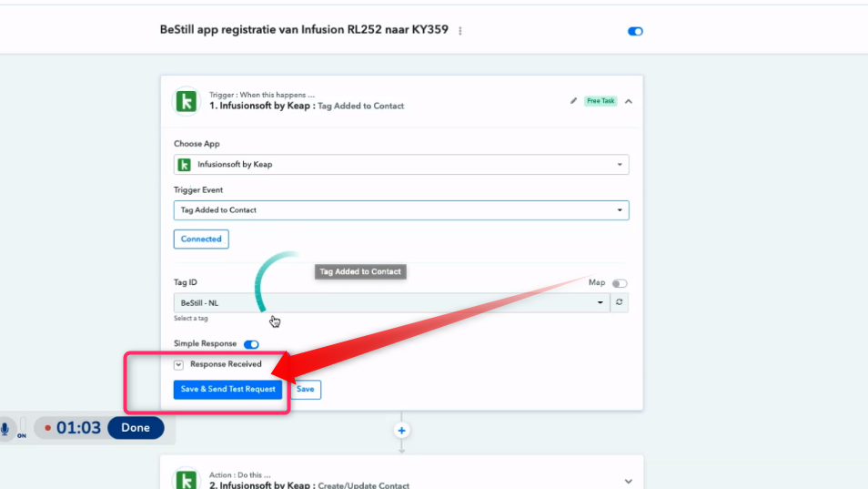Edit the trigger step name pencil
Viewport: 868px width, 489px height.
pyautogui.click(x=573, y=101)
